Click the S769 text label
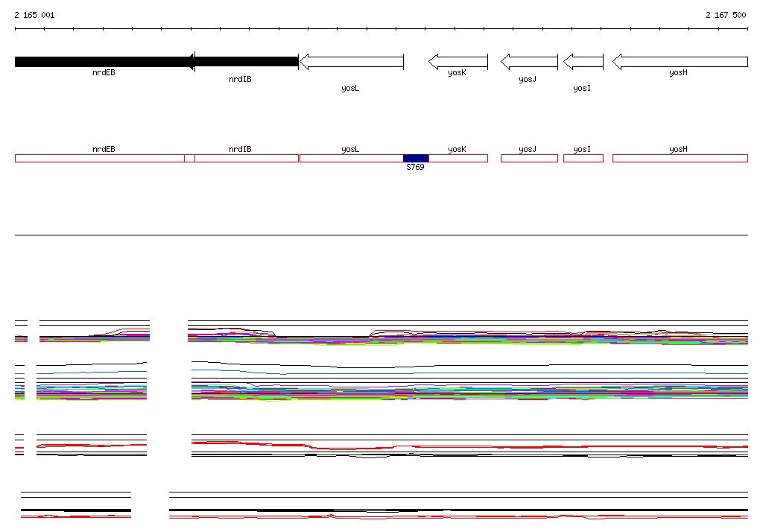 coord(415,167)
